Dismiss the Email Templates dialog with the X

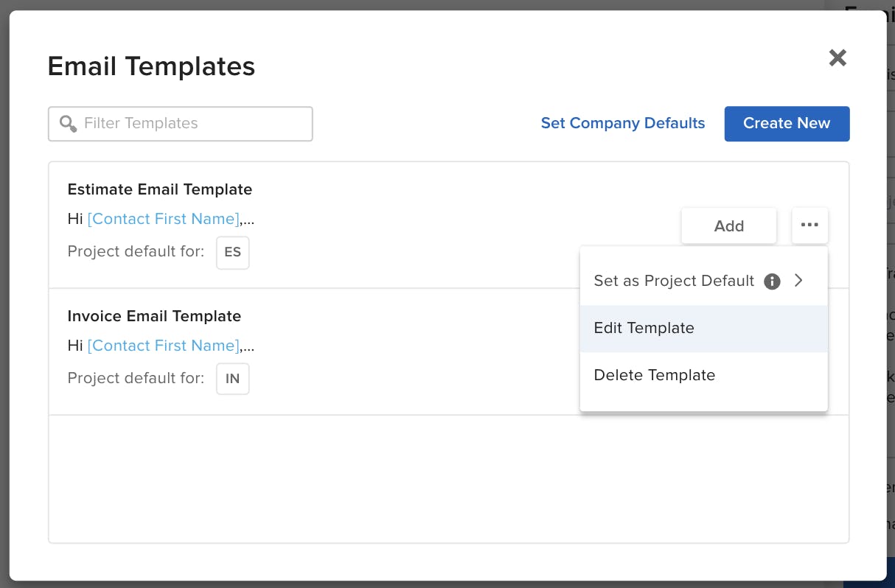point(837,57)
